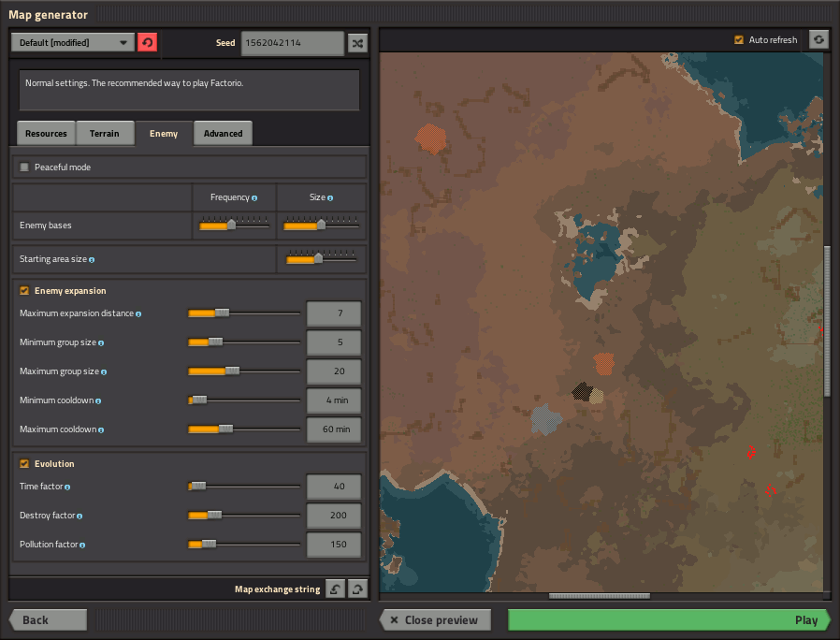Edit the Destroy factor value 200
Screen dimensions: 840x640
tap(334, 516)
